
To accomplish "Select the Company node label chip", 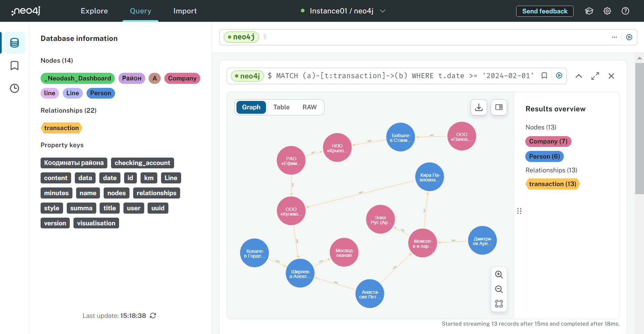I will (x=182, y=78).
